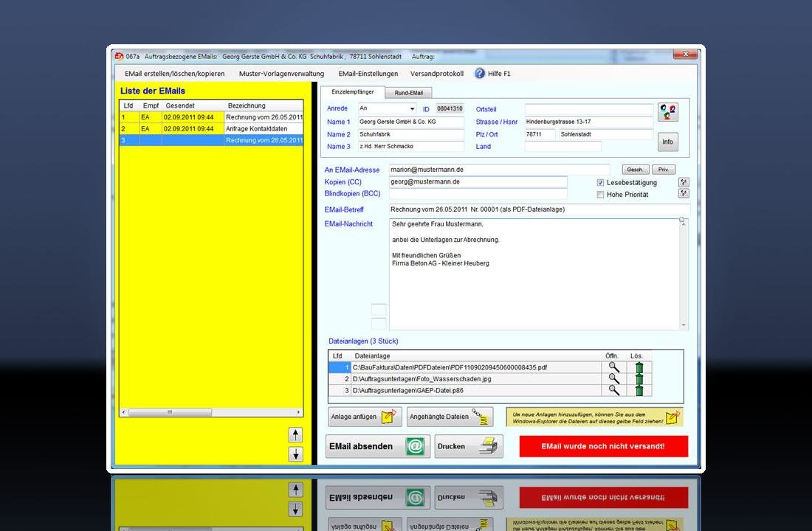
Task: Move list entry down with arrow button
Action: coord(295,454)
